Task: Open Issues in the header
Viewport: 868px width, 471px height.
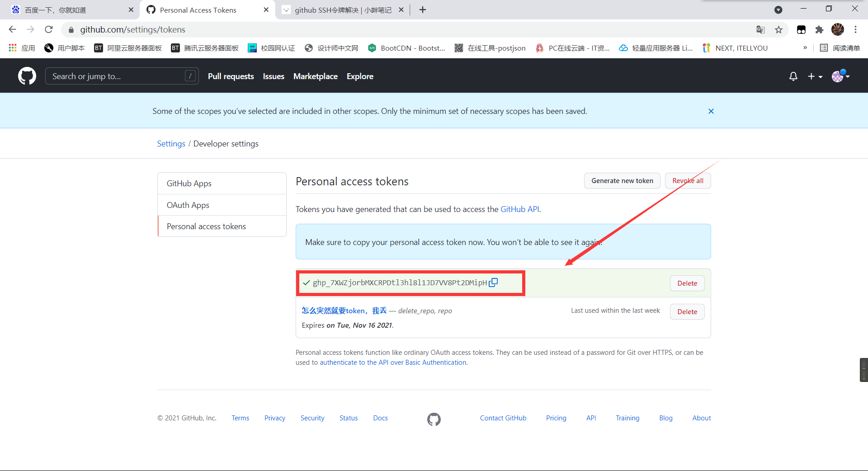Action: tap(274, 76)
